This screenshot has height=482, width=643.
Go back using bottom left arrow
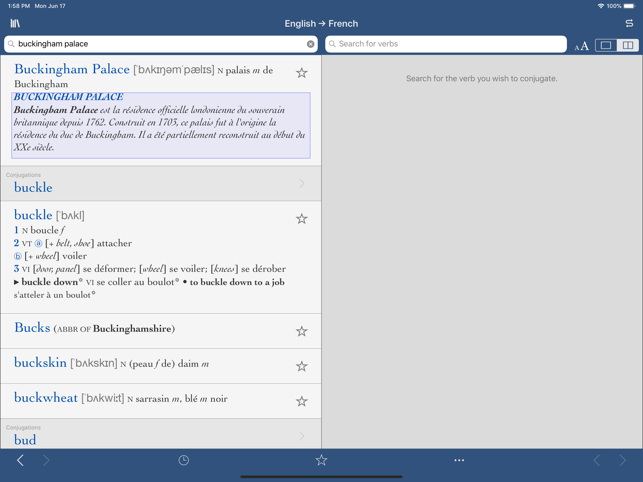click(x=20, y=460)
